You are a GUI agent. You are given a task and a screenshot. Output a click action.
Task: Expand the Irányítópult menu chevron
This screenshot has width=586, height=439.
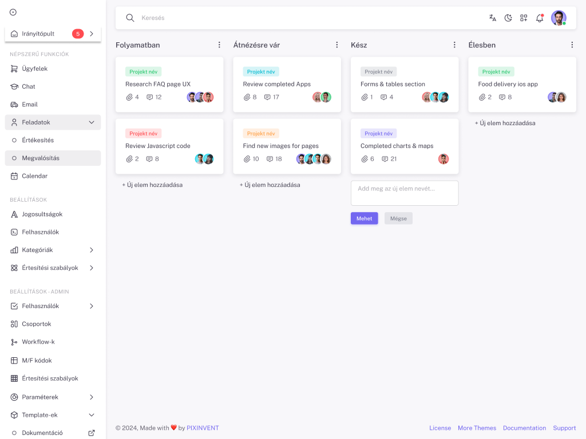pos(92,34)
